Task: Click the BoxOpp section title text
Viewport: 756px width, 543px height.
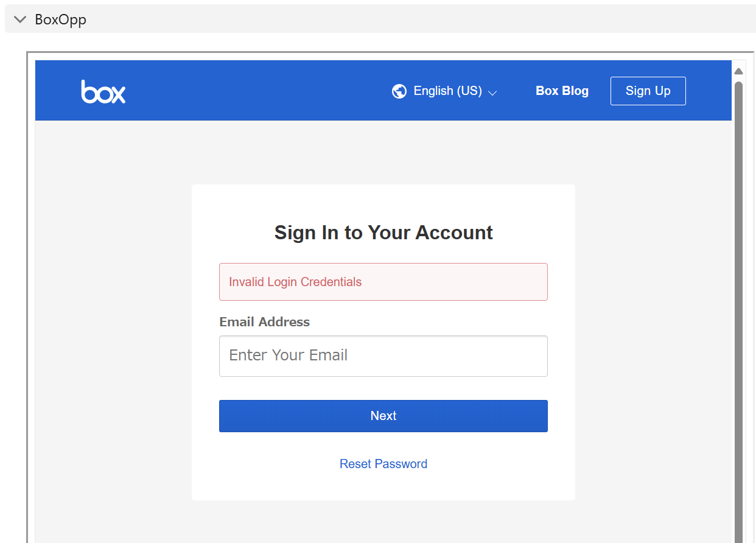Action: (x=61, y=19)
